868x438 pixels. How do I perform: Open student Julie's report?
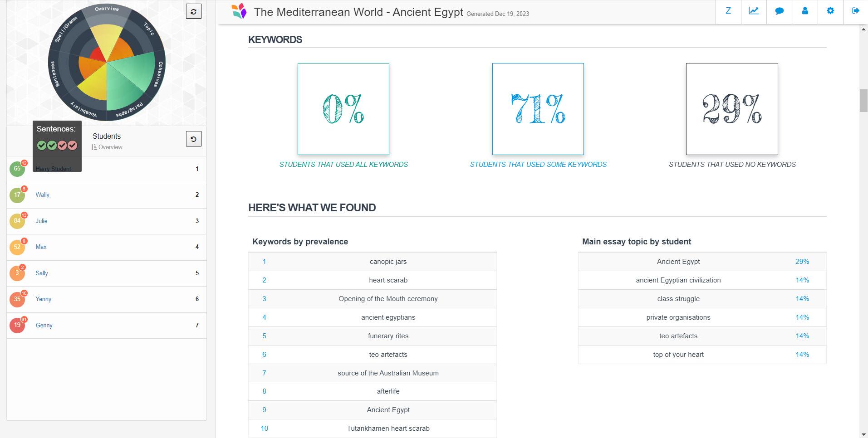click(42, 221)
